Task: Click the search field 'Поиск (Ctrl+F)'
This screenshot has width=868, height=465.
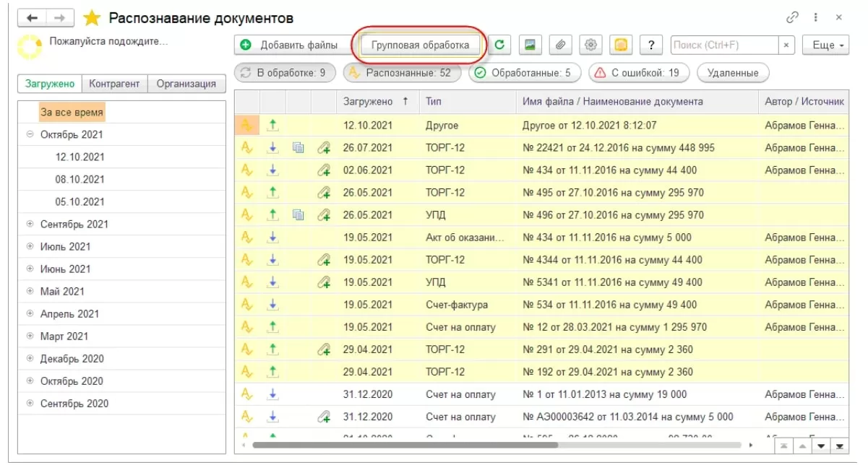Action: (x=724, y=45)
